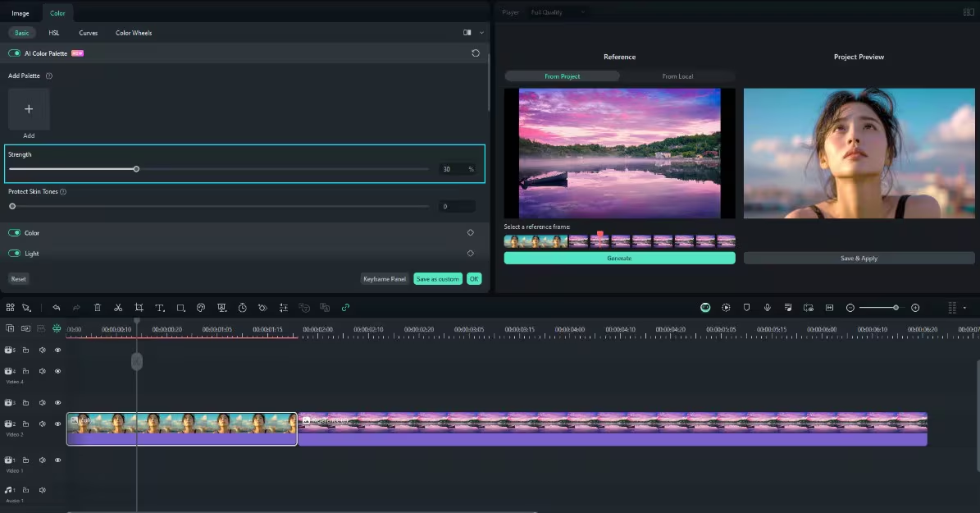
Task: Disable the Color section toggle
Action: click(15, 233)
